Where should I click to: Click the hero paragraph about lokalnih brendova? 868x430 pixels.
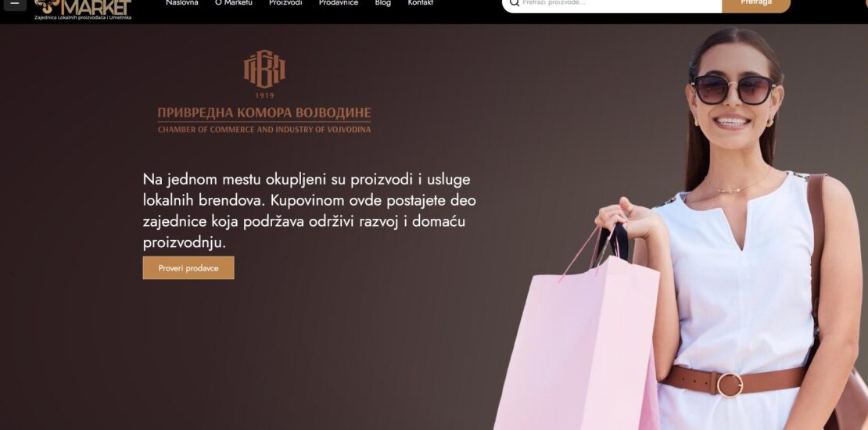coord(309,211)
